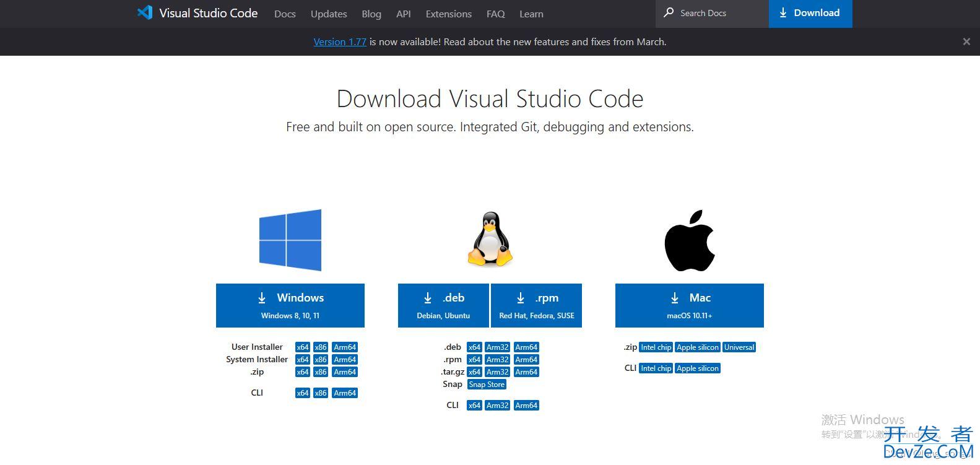Screen dimensions: 980x465
Task: Open the Extensions navigation link
Action: pyautogui.click(x=449, y=14)
